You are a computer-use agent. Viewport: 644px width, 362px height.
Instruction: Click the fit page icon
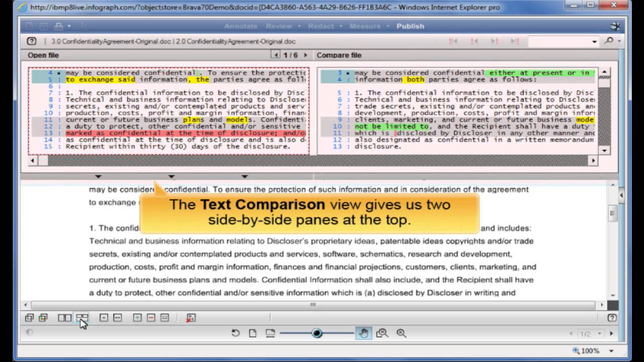(253, 333)
